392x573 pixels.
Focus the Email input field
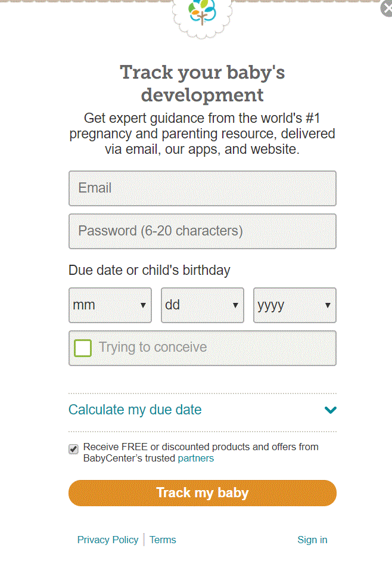pos(203,188)
